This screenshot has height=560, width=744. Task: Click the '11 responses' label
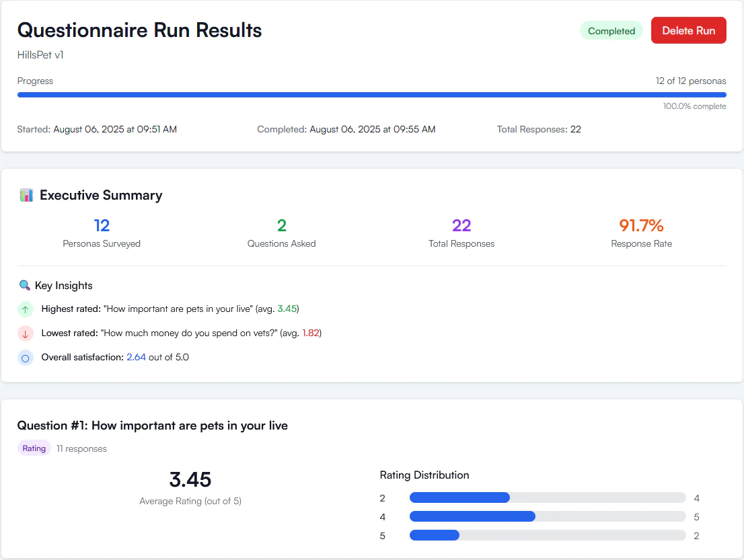[81, 448]
